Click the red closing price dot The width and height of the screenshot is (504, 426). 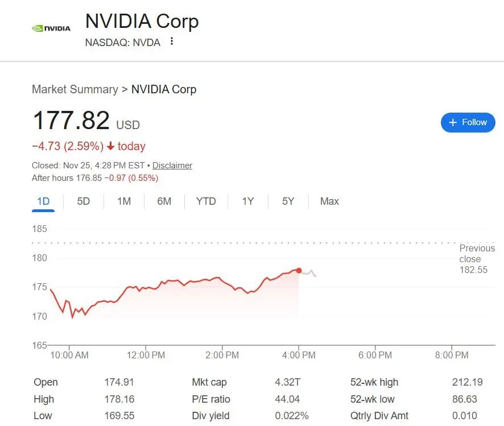point(299,270)
